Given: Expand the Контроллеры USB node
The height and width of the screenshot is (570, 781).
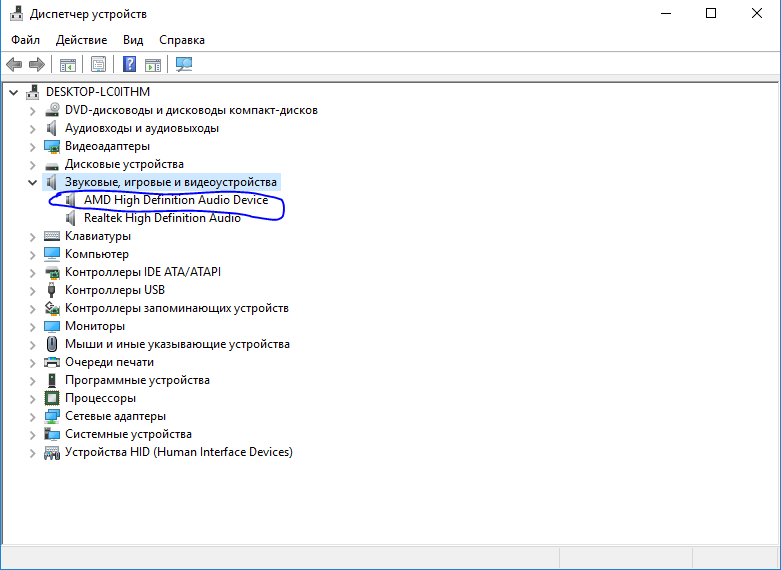Looking at the screenshot, I should click(x=32, y=290).
